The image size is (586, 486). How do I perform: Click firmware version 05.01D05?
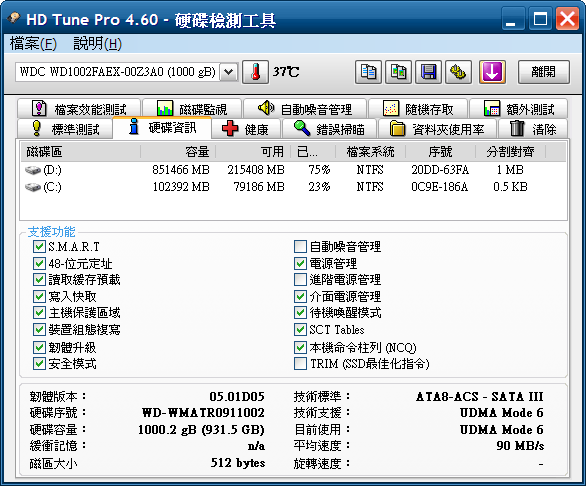(x=237, y=396)
